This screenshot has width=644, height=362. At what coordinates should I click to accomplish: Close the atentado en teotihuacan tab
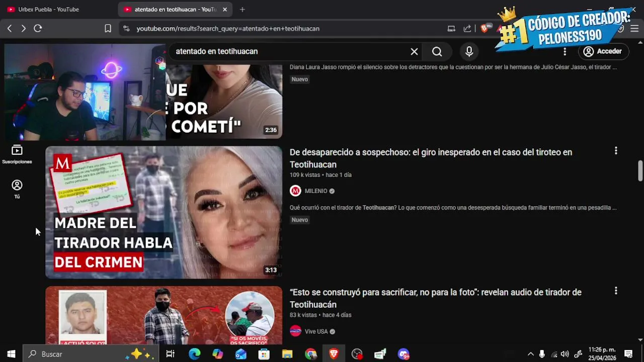224,10
